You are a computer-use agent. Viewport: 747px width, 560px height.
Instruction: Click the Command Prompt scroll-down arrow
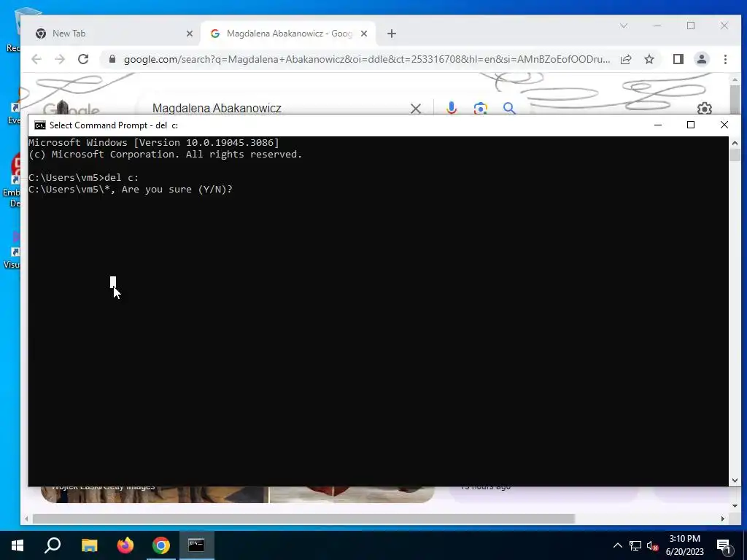point(735,481)
